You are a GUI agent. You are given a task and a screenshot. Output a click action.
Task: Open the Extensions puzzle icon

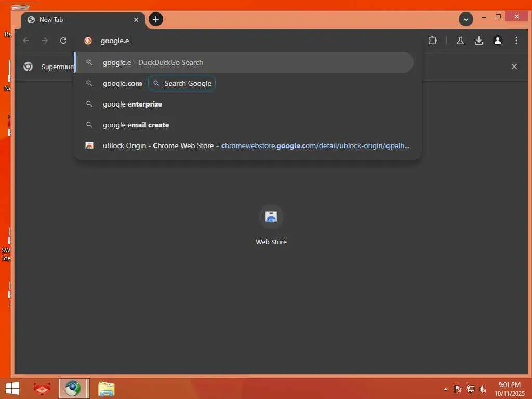(432, 41)
